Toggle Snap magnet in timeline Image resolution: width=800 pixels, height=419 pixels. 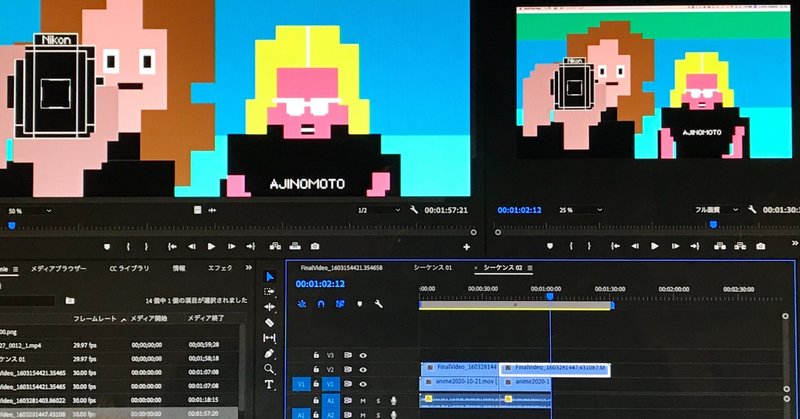321,304
